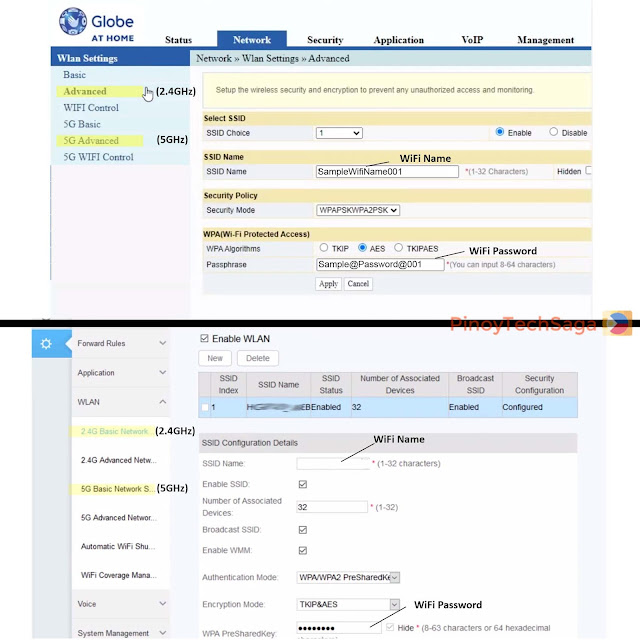Select TKIPAES WPA algorithm
Screen dimensions: 640x640
[398, 247]
